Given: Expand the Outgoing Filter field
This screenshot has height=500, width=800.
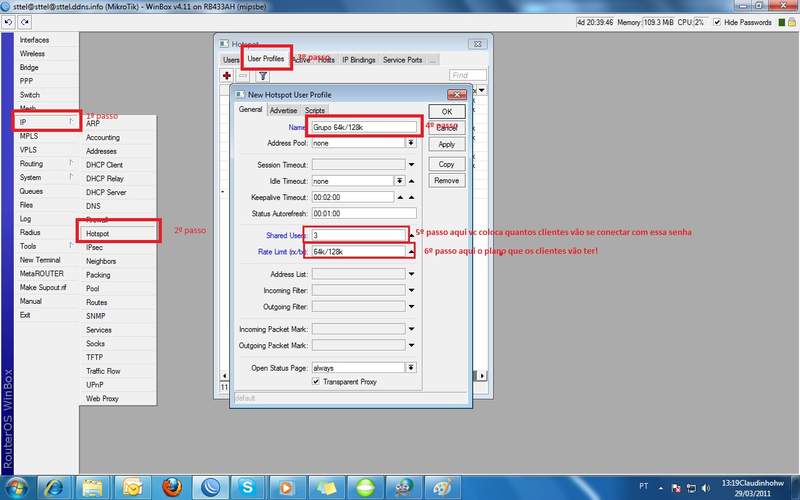Looking at the screenshot, I should [x=411, y=307].
